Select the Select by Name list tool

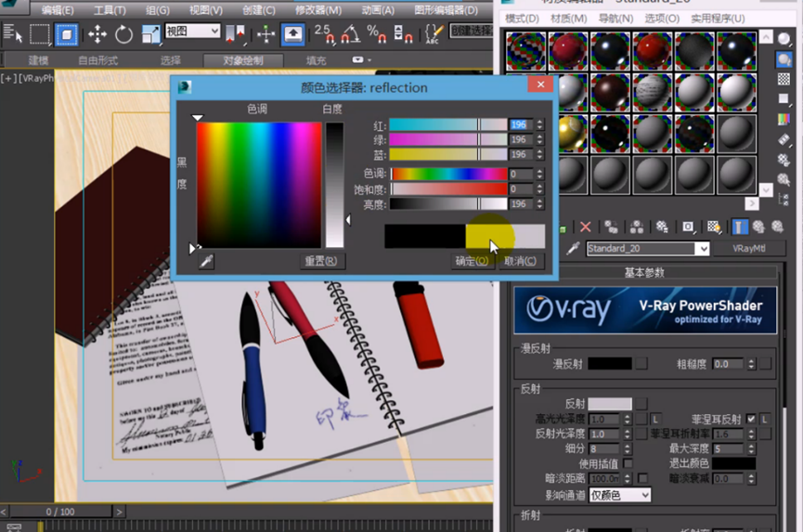coord(12,34)
